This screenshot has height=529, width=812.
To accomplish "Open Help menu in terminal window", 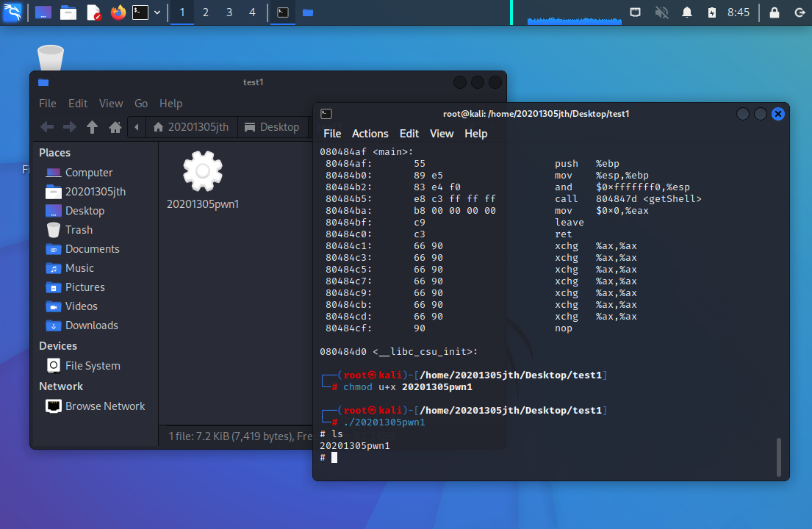I will point(475,134).
